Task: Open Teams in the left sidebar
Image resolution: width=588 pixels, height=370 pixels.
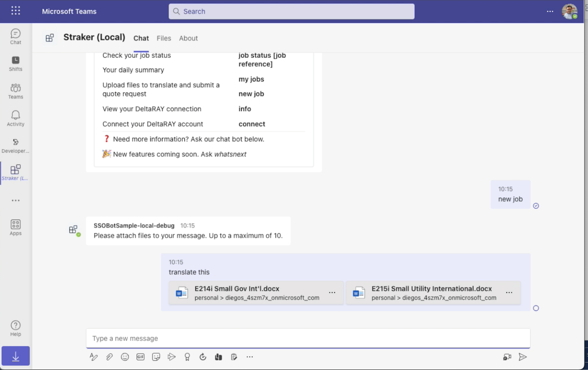Action: click(15, 91)
